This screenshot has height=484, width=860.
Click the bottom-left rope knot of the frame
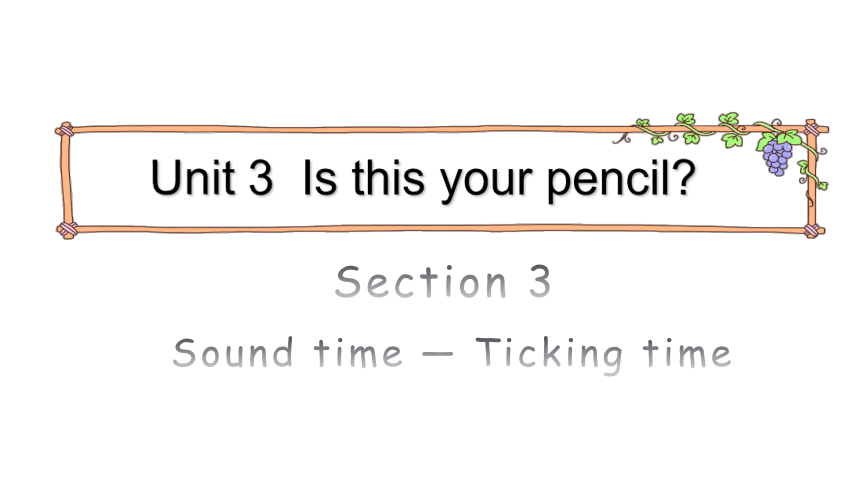pyautogui.click(x=67, y=230)
